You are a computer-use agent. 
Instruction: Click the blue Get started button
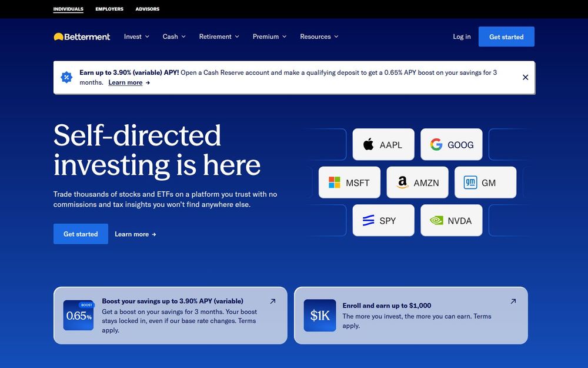click(506, 37)
